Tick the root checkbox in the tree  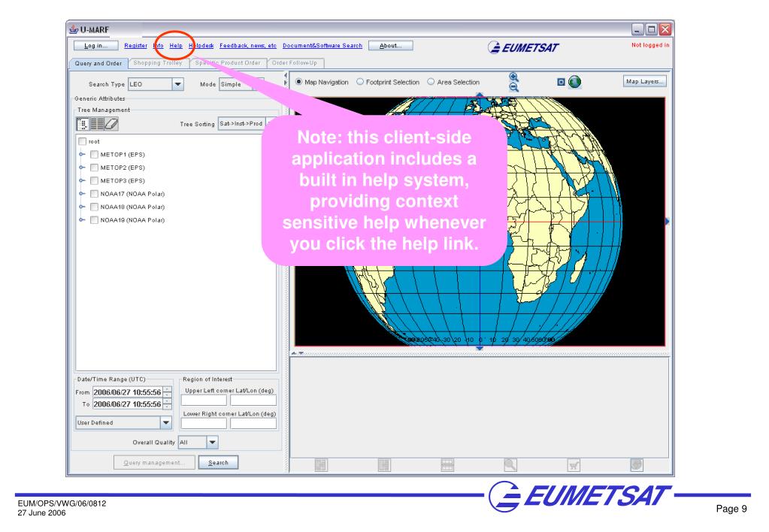[x=83, y=141]
